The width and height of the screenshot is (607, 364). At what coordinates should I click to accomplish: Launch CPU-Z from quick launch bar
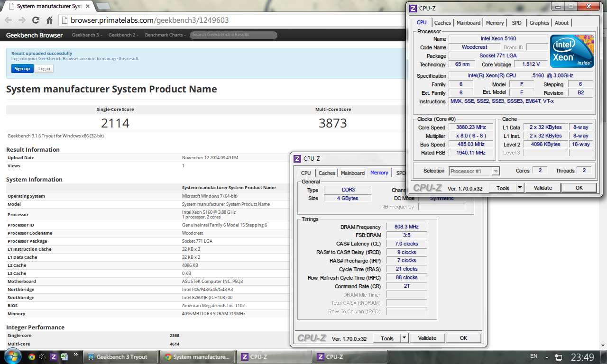[54, 357]
